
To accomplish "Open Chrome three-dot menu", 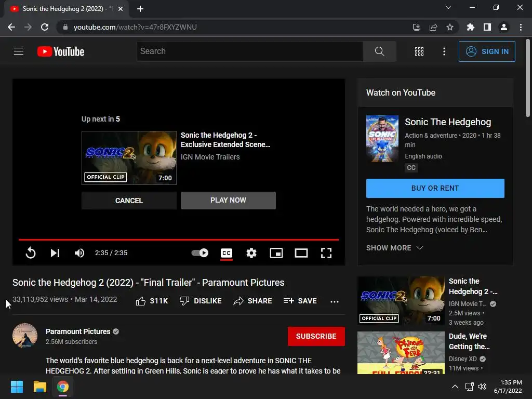I will pyautogui.click(x=521, y=27).
